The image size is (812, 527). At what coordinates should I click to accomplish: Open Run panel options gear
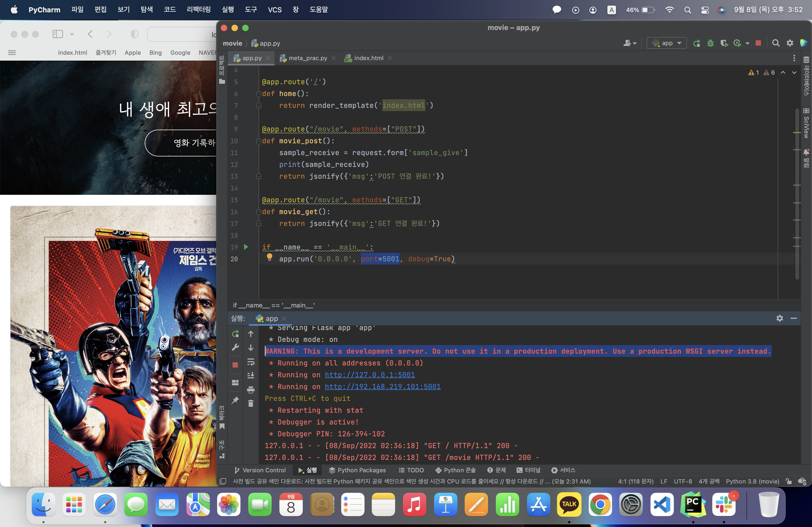(x=780, y=318)
